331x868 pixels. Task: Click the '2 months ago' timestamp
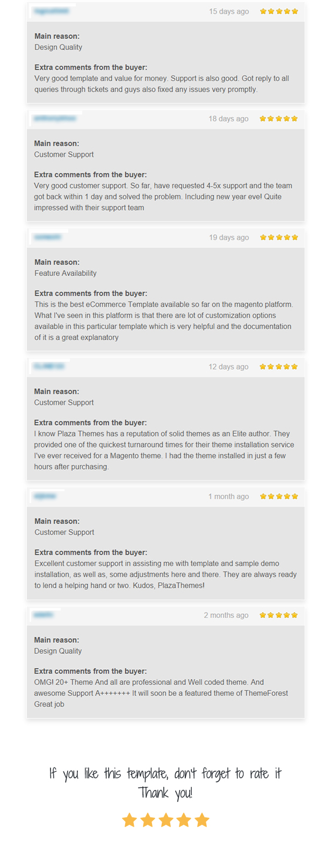[x=226, y=615]
